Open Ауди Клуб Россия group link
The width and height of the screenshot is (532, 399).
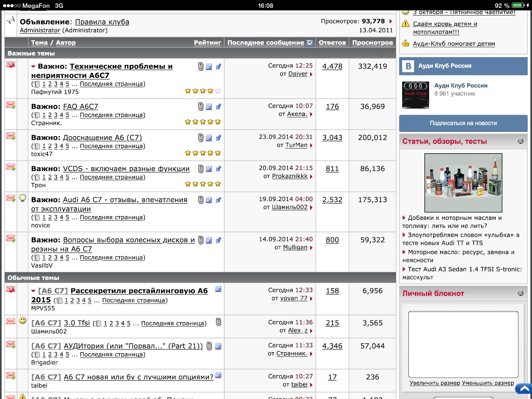pos(461,86)
